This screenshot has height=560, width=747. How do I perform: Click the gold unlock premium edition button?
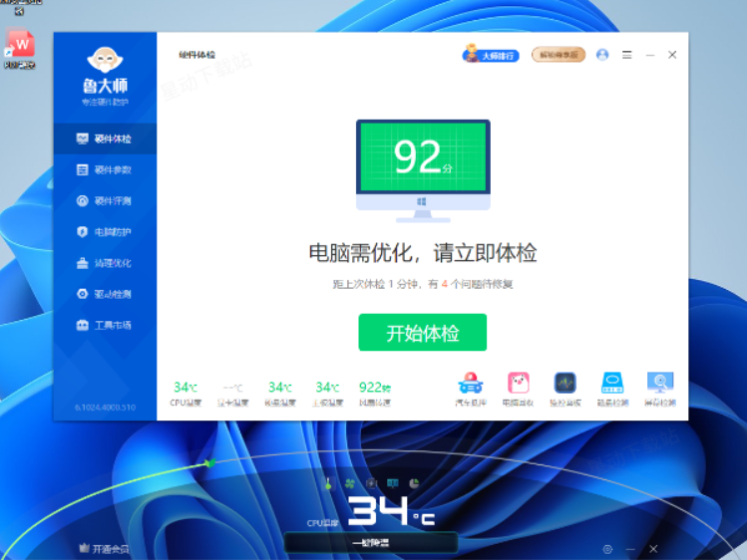pos(559,55)
